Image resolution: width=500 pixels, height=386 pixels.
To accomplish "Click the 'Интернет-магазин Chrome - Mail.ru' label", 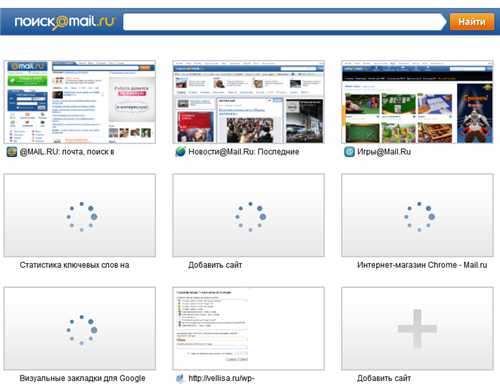I will pos(422,265).
